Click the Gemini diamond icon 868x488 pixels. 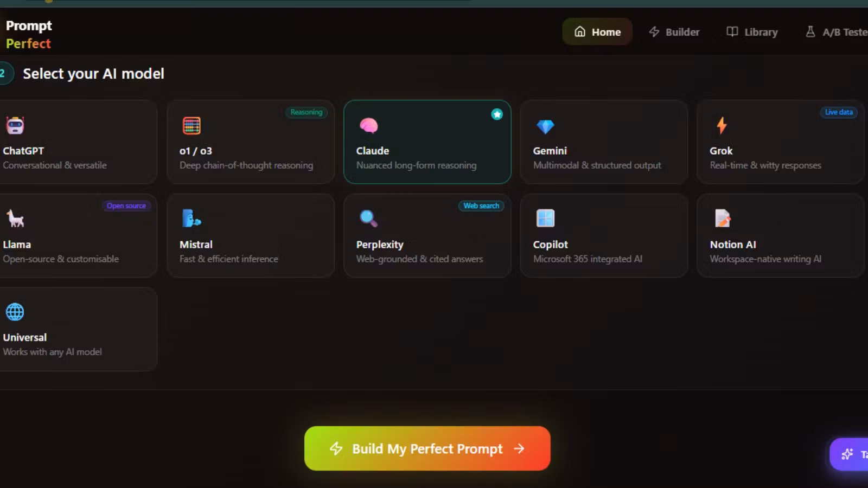(545, 126)
